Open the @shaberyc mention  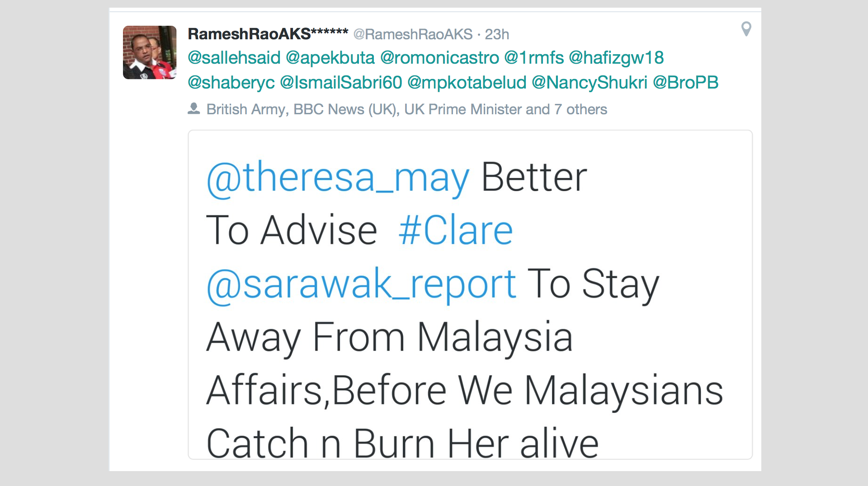231,83
